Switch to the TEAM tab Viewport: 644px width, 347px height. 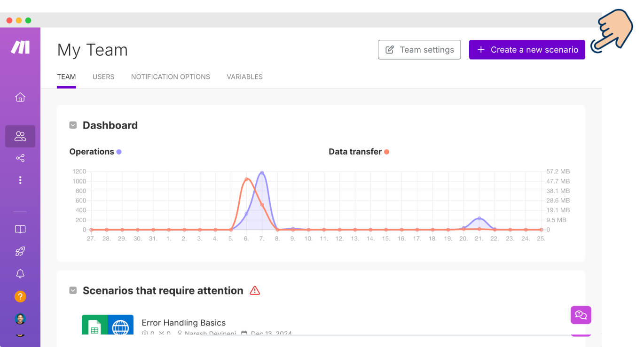coord(66,77)
